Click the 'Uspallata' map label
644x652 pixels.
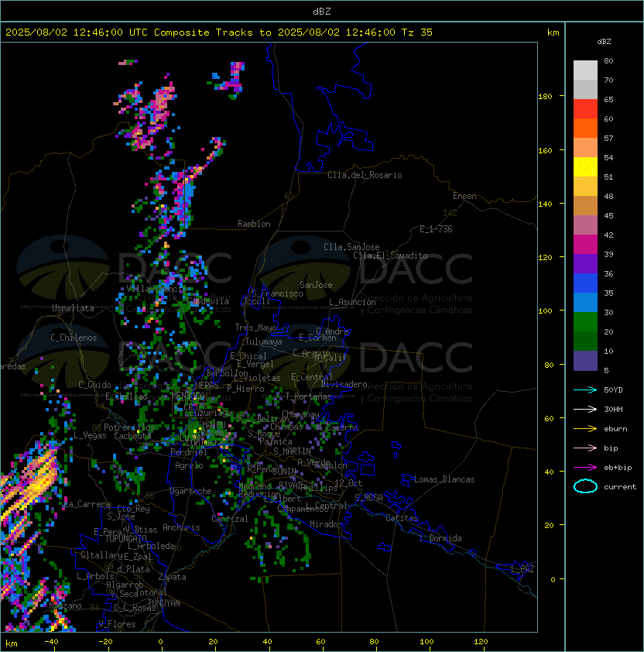point(73,308)
